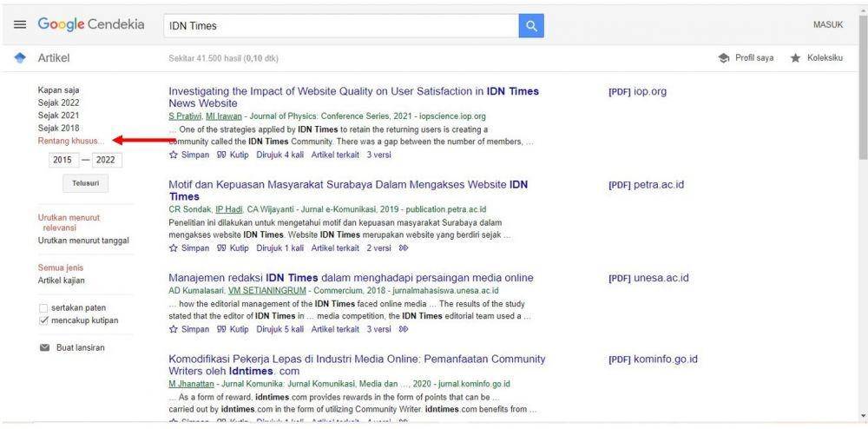868x429 pixels.
Task: Click the MASUK sign-in button
Action: coord(828,25)
